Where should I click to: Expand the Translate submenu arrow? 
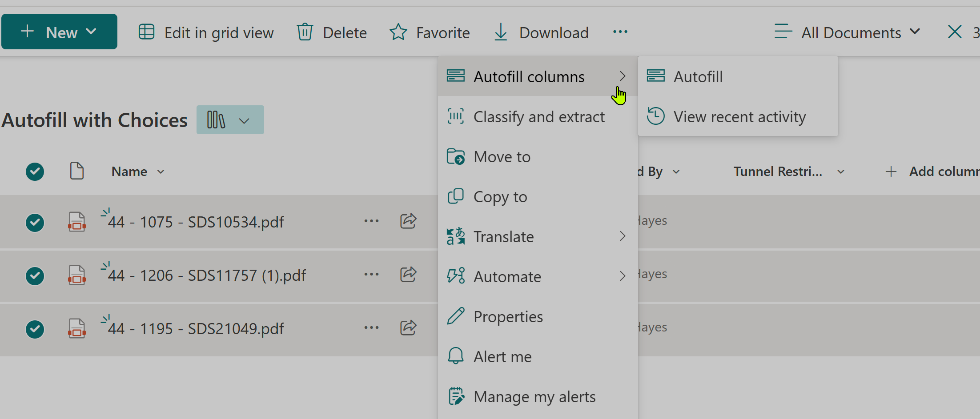(623, 236)
